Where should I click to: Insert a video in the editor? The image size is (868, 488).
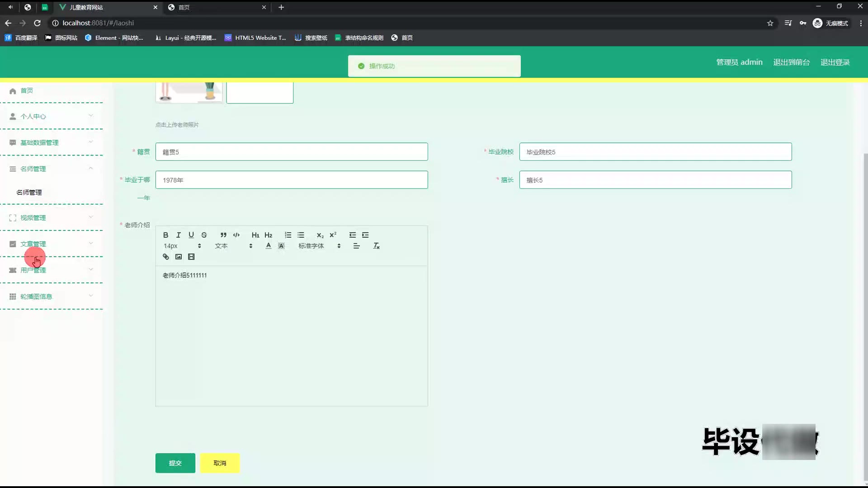[x=191, y=257]
